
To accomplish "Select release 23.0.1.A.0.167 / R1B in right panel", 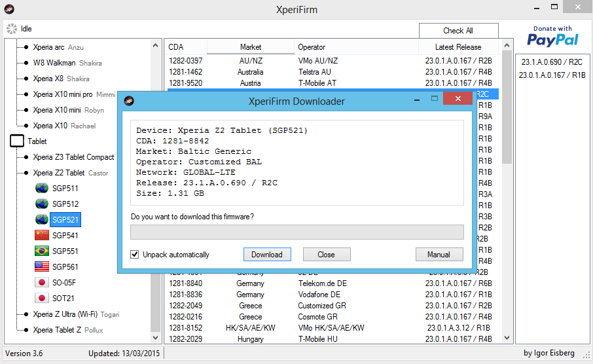I will click(552, 75).
